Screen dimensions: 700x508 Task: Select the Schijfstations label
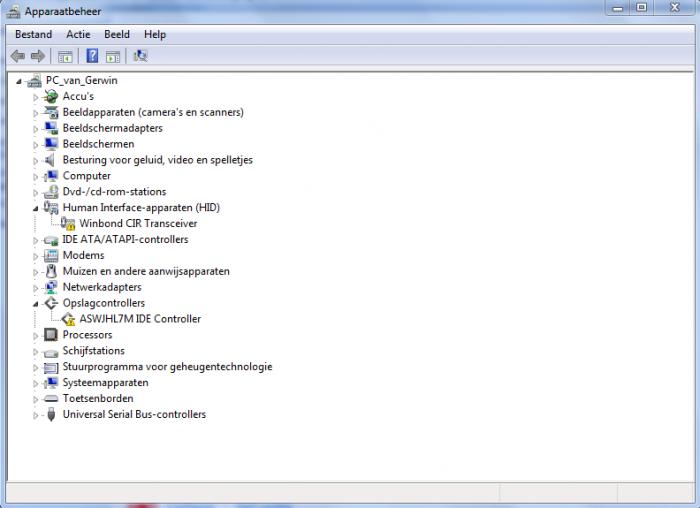[94, 351]
